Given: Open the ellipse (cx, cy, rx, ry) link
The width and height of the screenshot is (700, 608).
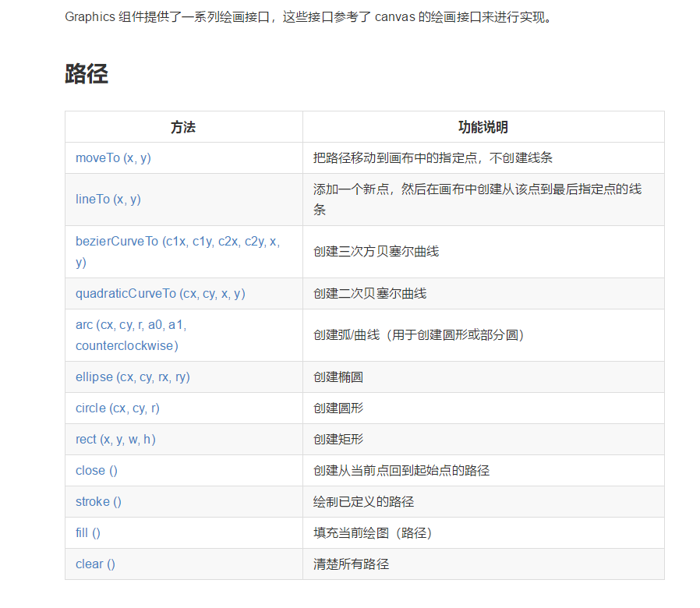Looking at the screenshot, I should coord(133,377).
